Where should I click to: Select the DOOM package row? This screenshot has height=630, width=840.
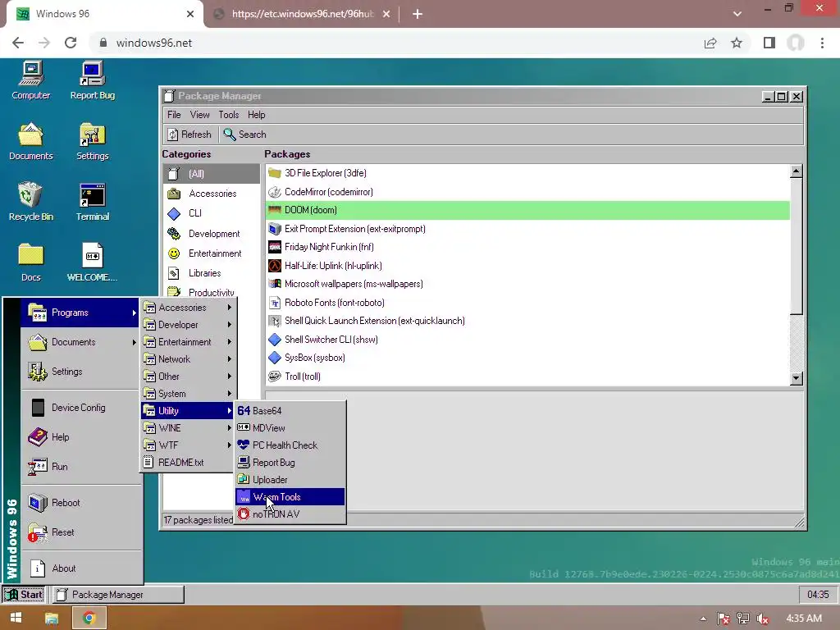coord(527,210)
